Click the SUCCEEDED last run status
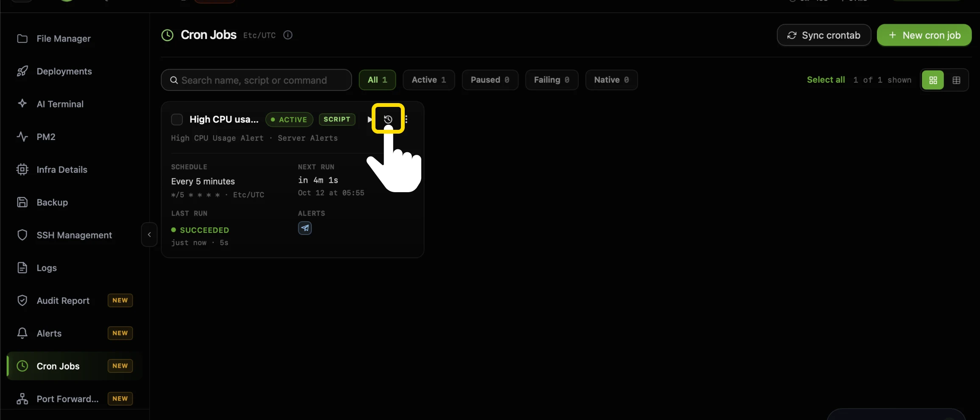980x420 pixels. tap(200, 230)
